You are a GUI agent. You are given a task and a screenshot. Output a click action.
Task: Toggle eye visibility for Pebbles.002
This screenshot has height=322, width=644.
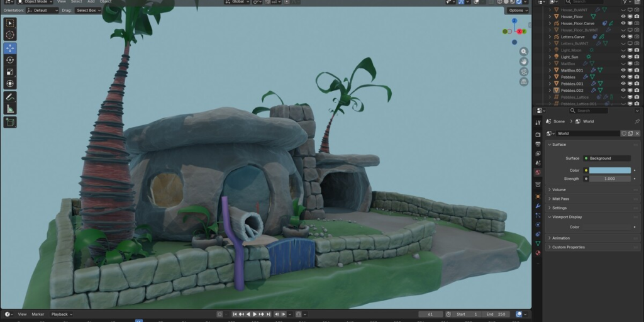623,91
